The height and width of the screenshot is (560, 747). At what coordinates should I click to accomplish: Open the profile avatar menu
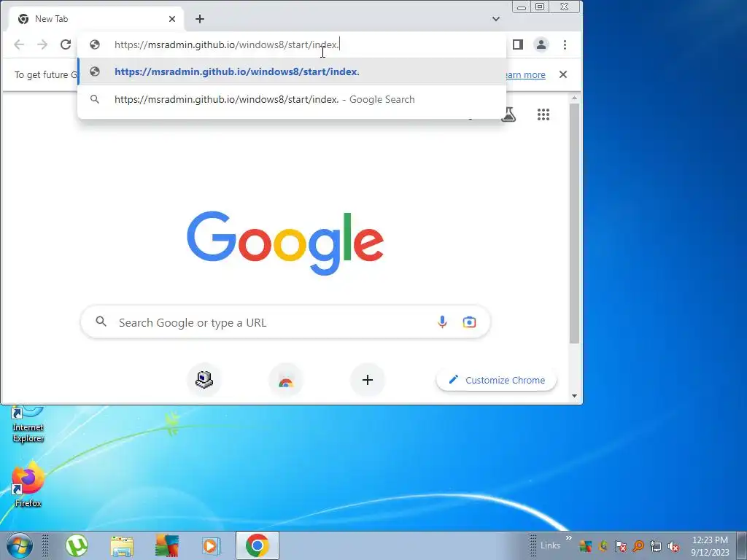(541, 44)
